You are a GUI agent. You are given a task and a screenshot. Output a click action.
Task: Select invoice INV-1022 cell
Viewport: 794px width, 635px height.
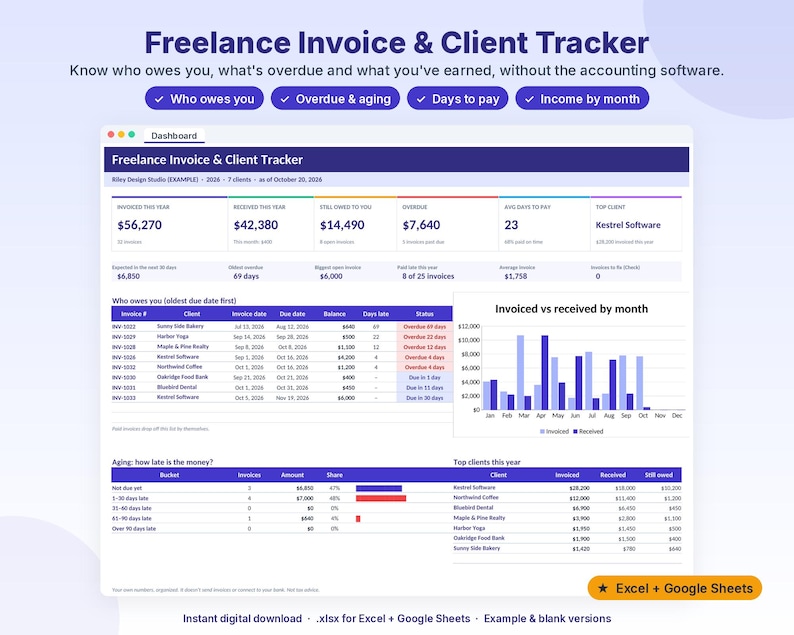pyautogui.click(x=124, y=327)
